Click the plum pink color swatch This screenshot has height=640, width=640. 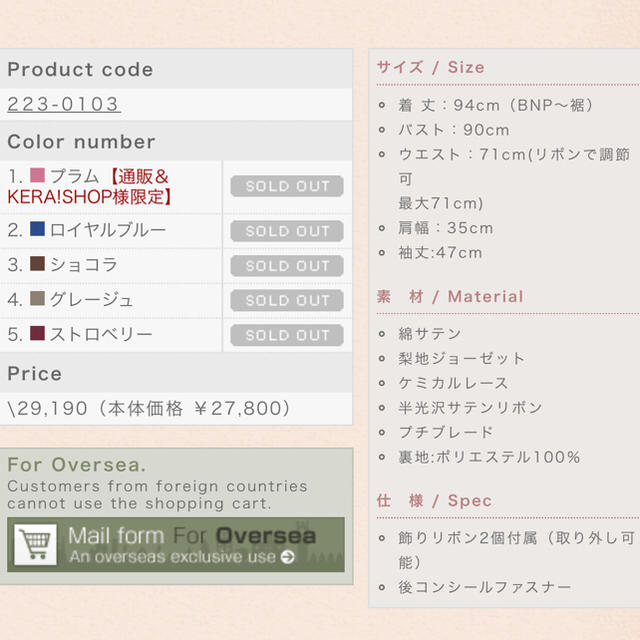click(x=38, y=175)
